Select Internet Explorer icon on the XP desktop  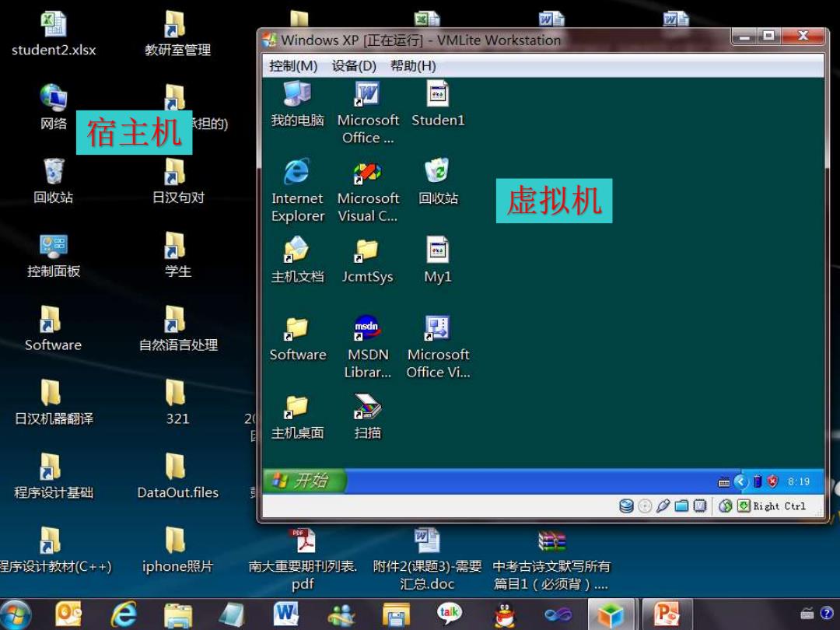tap(297, 191)
